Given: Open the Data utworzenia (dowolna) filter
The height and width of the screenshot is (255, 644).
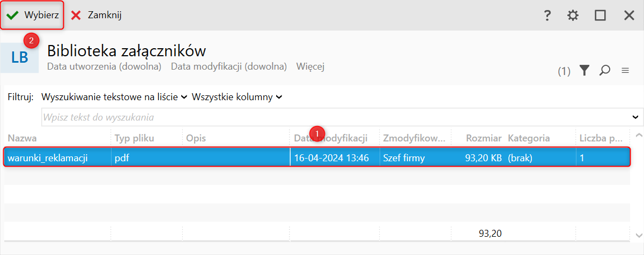Looking at the screenshot, I should click(104, 67).
